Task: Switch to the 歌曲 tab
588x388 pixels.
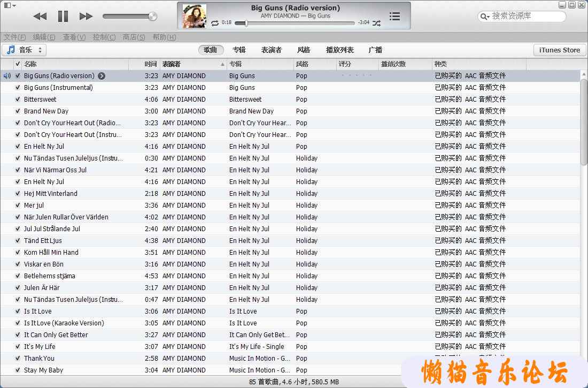Action: point(211,50)
